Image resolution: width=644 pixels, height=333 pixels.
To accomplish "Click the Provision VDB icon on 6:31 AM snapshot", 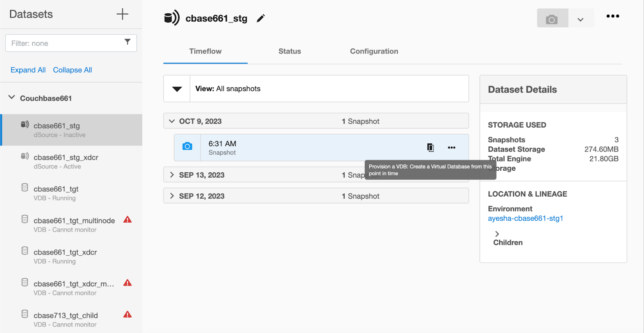I will coord(430,147).
